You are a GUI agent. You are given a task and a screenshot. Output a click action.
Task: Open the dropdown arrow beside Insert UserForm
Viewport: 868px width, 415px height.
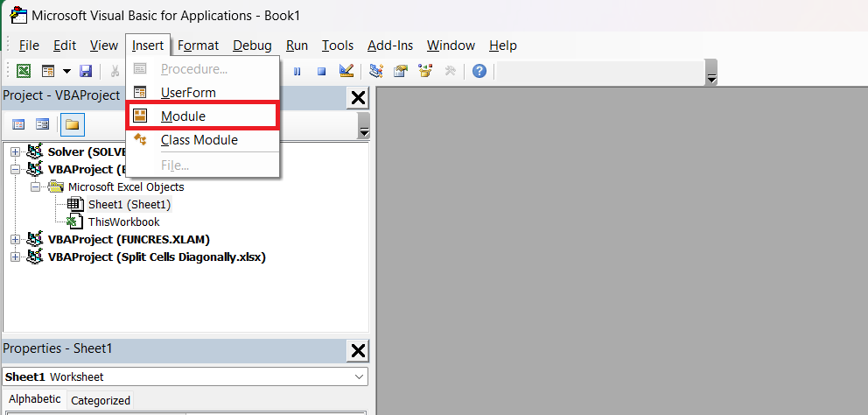[x=67, y=71]
